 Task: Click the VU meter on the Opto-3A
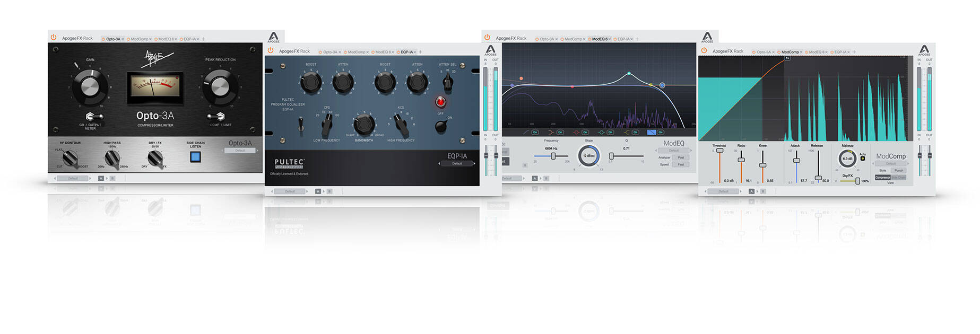click(x=155, y=87)
